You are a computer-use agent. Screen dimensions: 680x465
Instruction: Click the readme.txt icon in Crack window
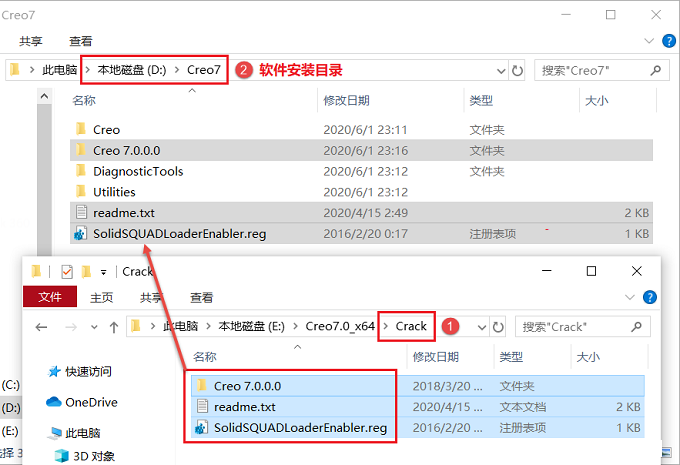coord(202,406)
